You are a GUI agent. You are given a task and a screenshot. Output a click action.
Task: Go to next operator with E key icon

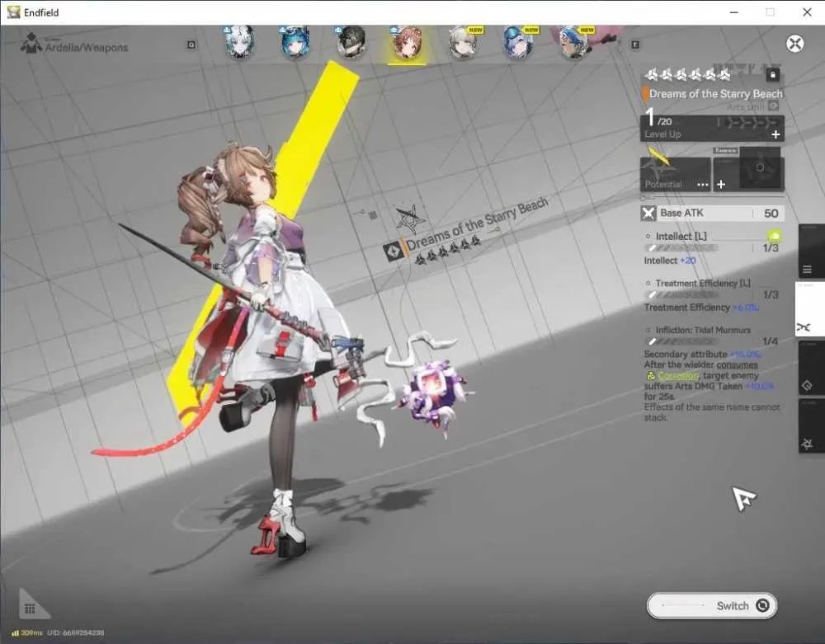(x=635, y=45)
